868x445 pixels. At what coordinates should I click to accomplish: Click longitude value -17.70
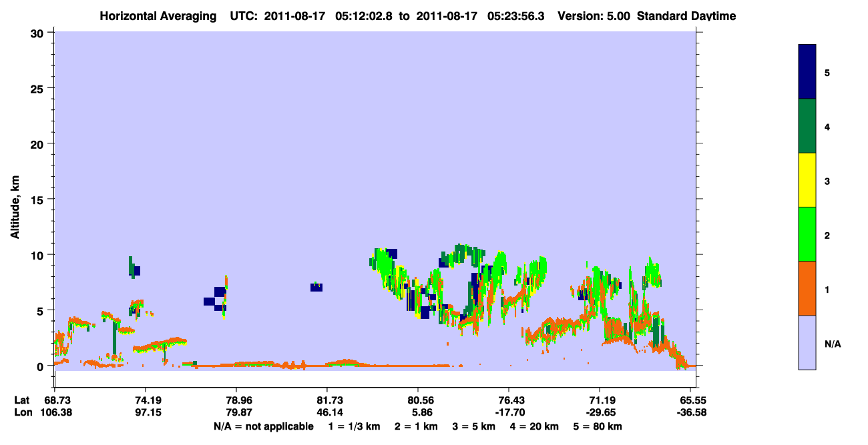tap(509, 412)
